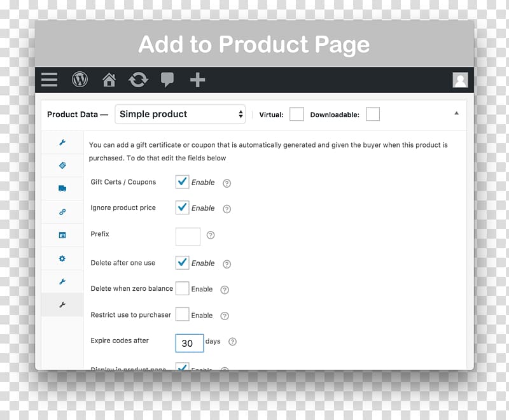Click the Delete when zero balance label
Screen dimensions: 509x420
point(132,288)
